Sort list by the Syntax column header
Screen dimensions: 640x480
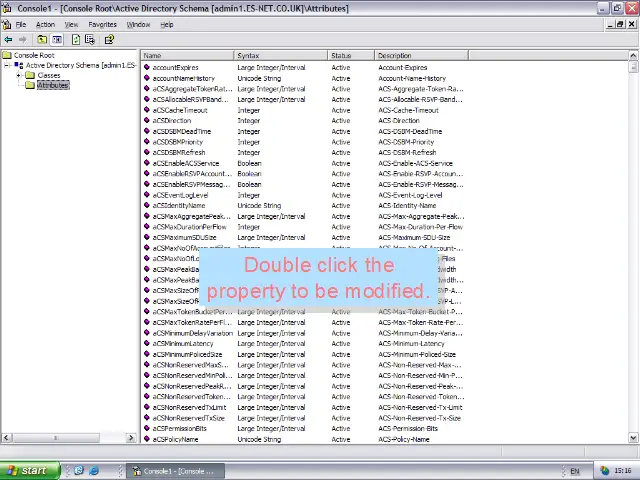pyautogui.click(x=281, y=56)
